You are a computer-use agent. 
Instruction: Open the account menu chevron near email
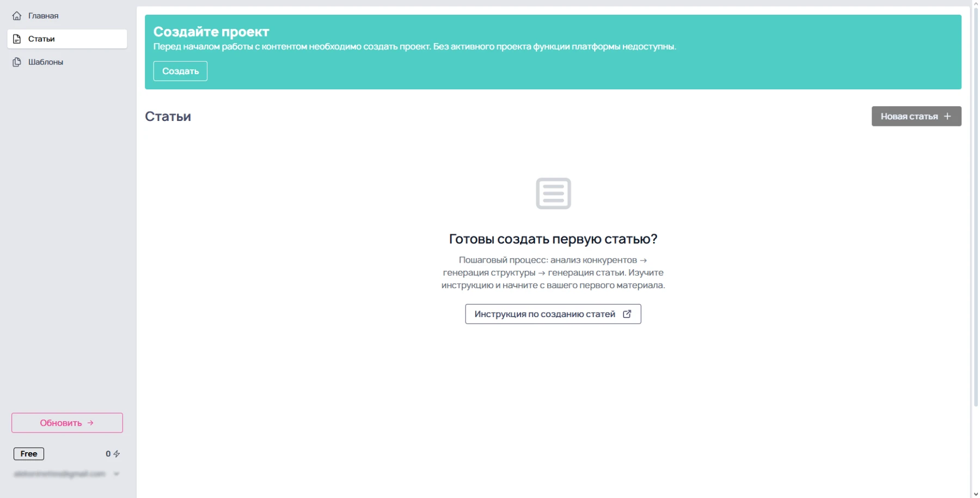(116, 474)
